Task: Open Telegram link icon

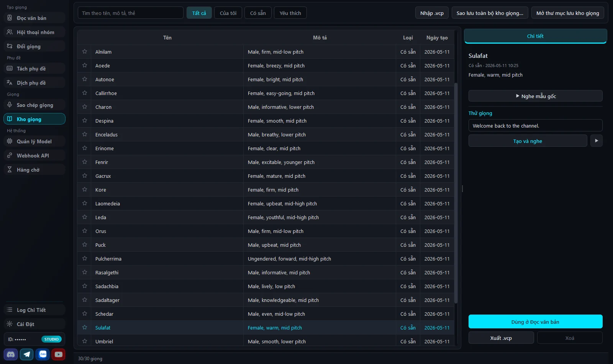Action: coord(27,354)
